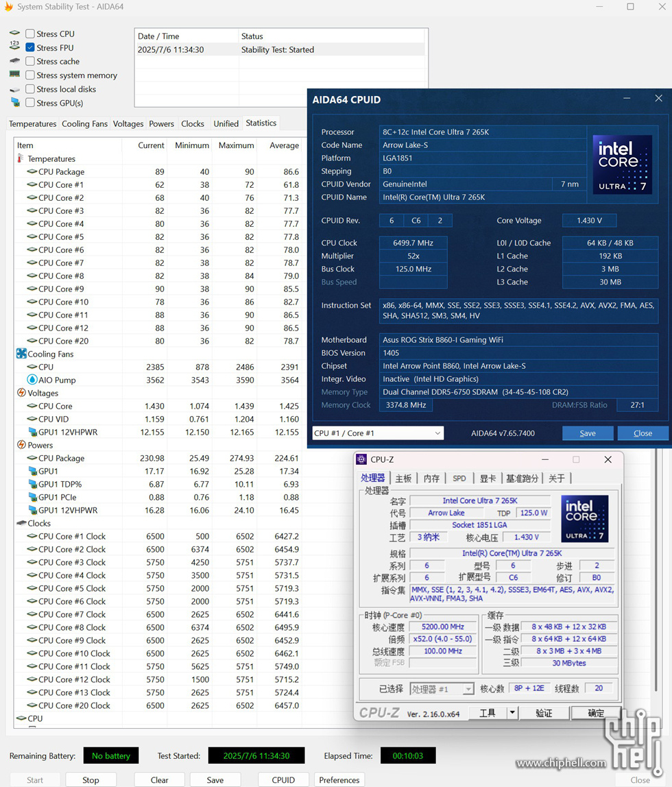Image resolution: width=672 pixels, height=787 pixels.
Task: Switch to the 关于 tab in CPU-Z
Action: tap(557, 479)
